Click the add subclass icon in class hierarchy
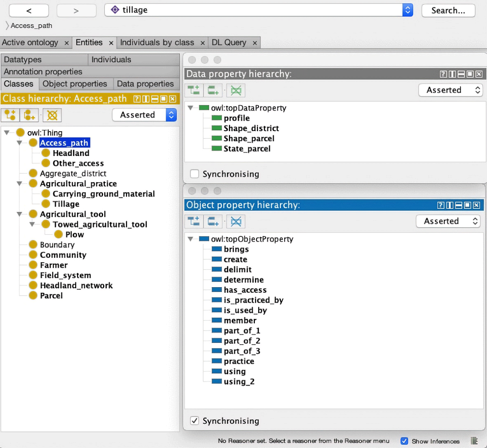This screenshot has height=448, width=487. coord(10,115)
